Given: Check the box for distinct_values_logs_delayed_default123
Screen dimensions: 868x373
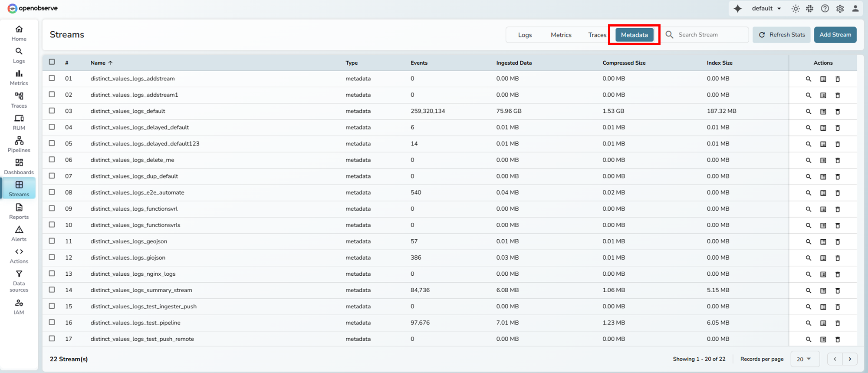Looking at the screenshot, I should [52, 143].
